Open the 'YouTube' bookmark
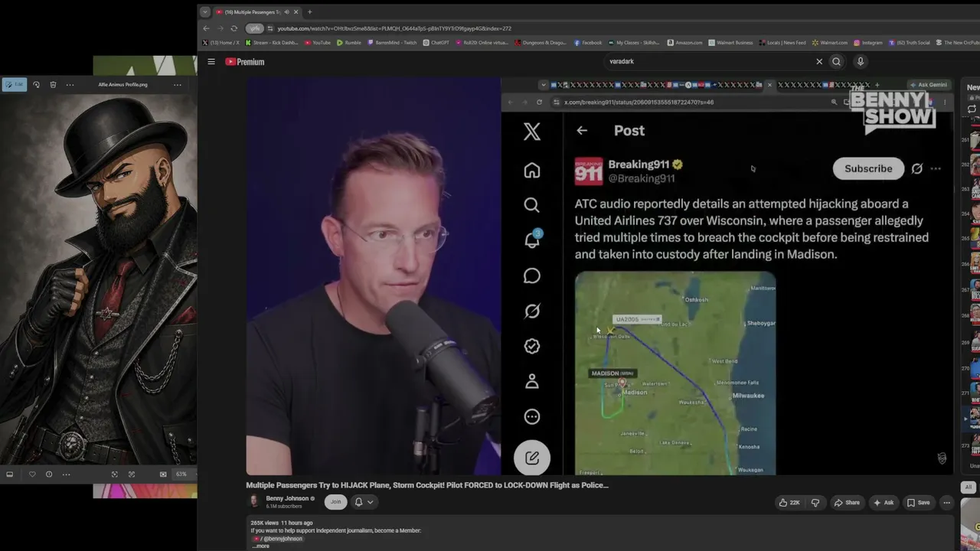This screenshot has width=980, height=551. 318,43
